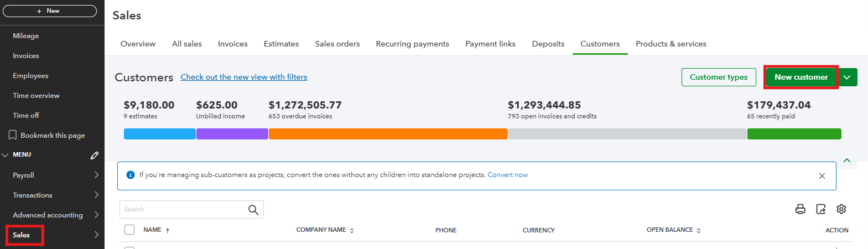Screen dimensions: 868x249
Task: Open the Products & services tab
Action: pos(671,44)
